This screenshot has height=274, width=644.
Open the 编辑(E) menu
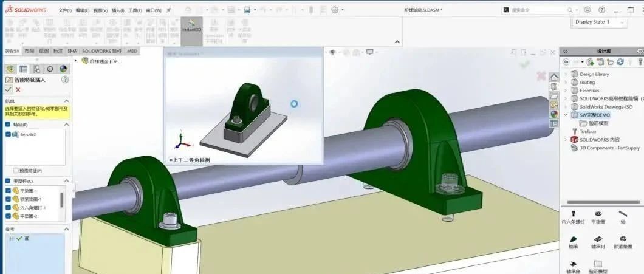[83, 10]
